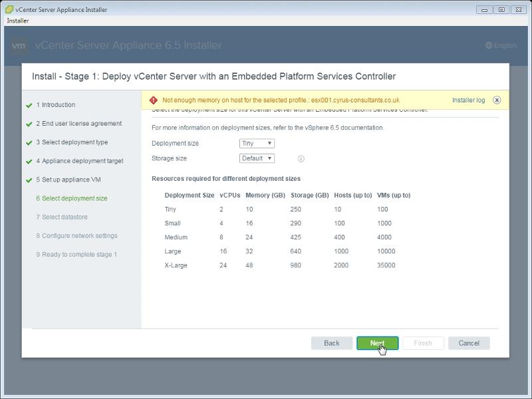Click the checkmark beside End user license agreement

pyautogui.click(x=29, y=124)
